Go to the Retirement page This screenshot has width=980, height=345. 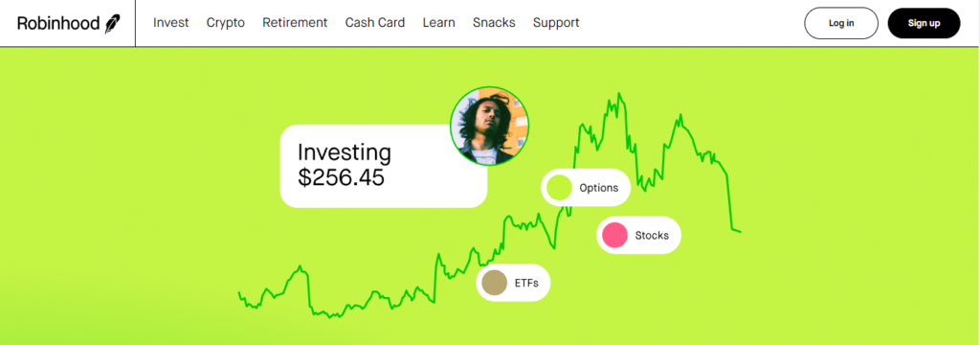point(295,23)
